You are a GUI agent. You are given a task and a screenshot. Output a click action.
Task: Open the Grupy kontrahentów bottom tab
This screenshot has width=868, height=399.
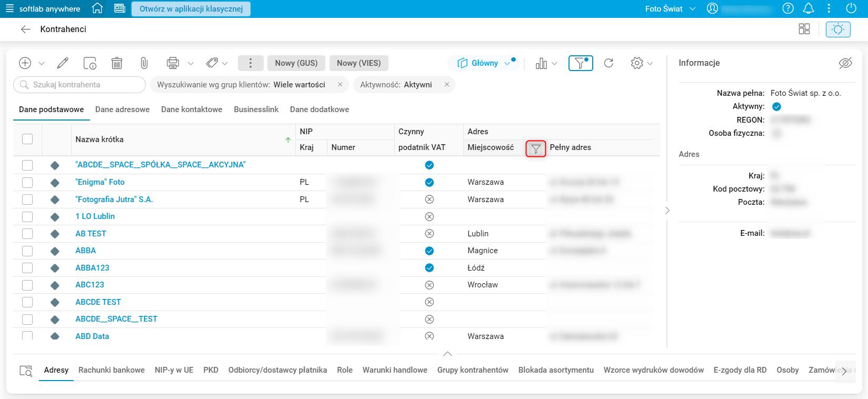pos(473,370)
